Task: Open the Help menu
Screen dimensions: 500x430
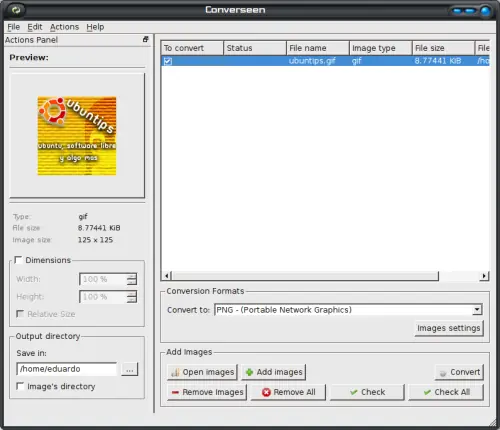Action: (95, 27)
